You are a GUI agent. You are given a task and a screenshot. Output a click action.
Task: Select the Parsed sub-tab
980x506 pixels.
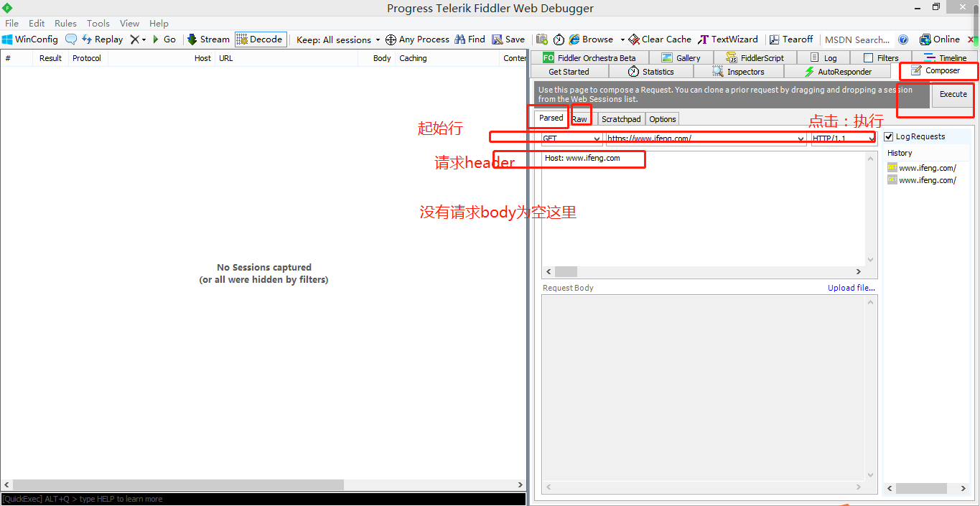click(x=551, y=118)
